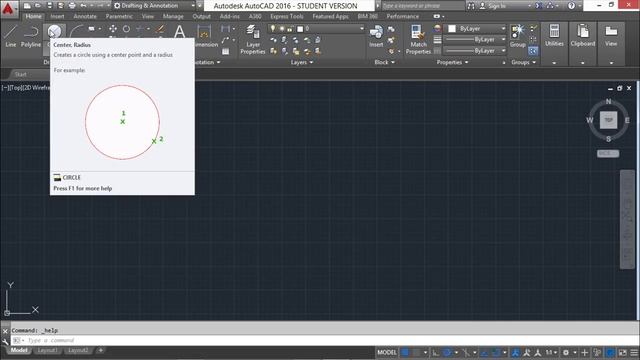Open the linetype ByLayer dropdown
640x360 pixels.
point(476,51)
